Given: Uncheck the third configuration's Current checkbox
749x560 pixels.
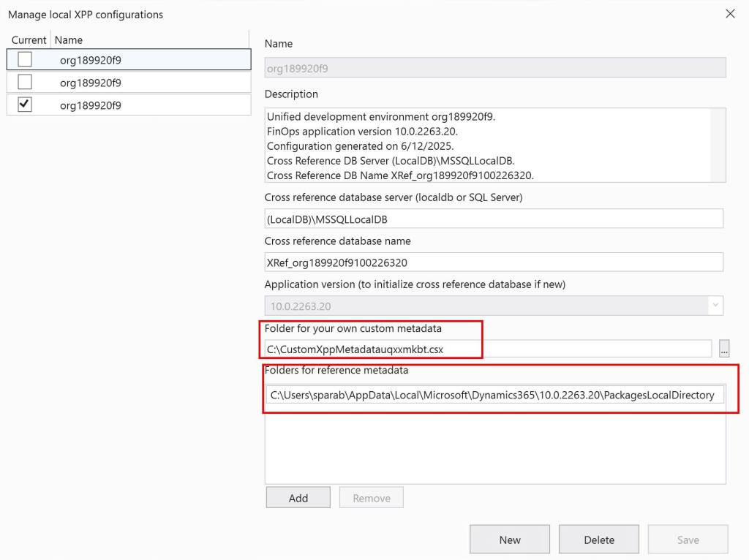Looking at the screenshot, I should pos(25,105).
